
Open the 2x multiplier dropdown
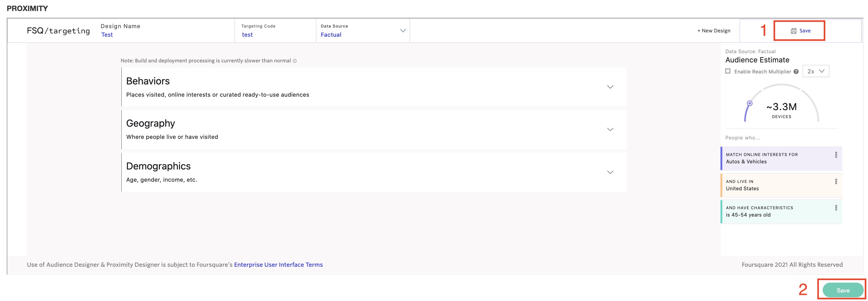pyautogui.click(x=815, y=71)
